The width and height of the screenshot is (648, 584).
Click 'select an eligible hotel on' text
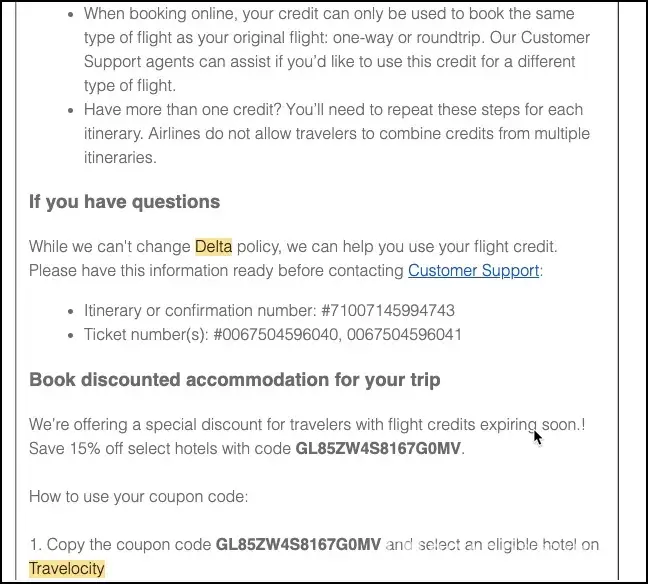point(492,545)
